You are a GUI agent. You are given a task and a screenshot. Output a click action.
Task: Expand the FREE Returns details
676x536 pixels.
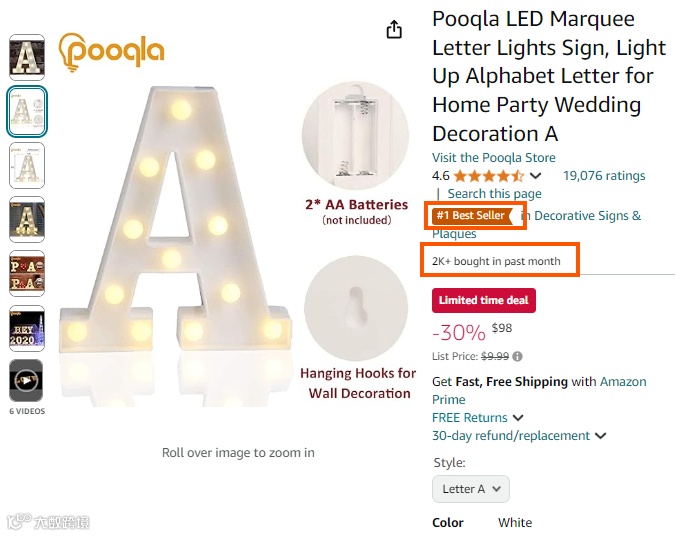coord(517,418)
